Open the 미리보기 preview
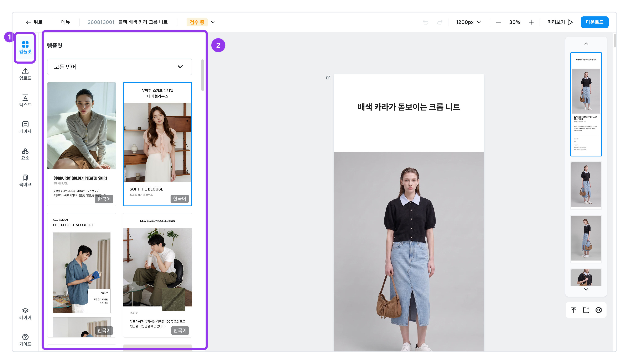Viewport: 629px width, 364px height. (560, 22)
